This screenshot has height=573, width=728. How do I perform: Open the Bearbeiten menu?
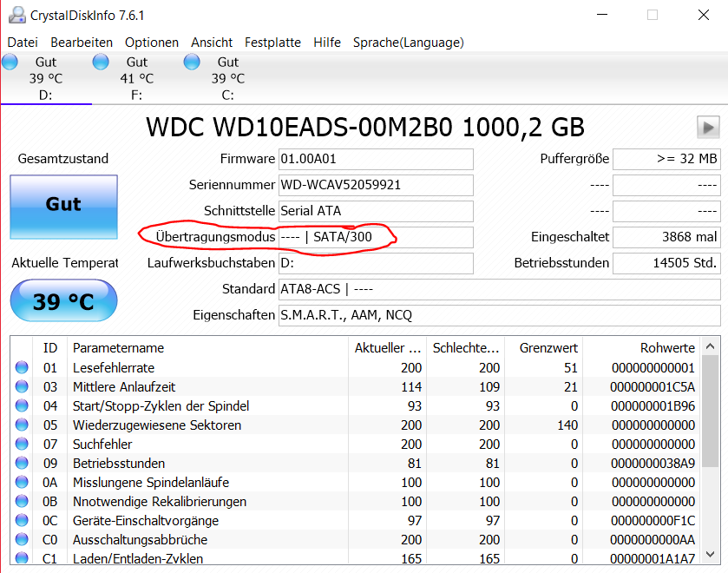(82, 43)
